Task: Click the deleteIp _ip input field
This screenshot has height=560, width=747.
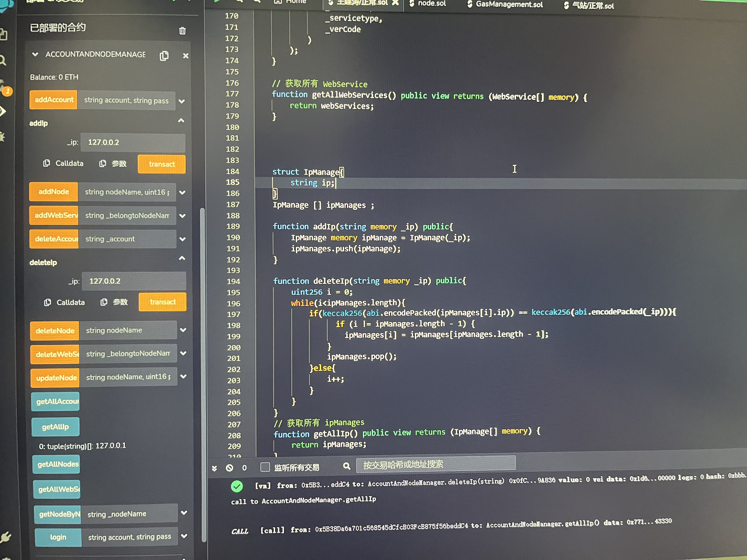Action: (x=134, y=281)
